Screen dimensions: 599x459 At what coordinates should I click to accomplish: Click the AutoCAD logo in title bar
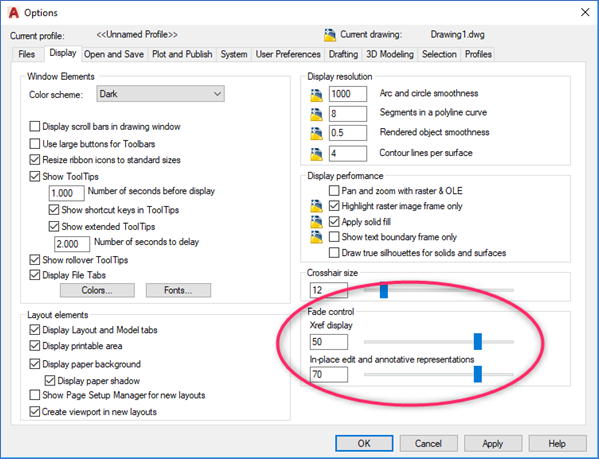(x=14, y=13)
